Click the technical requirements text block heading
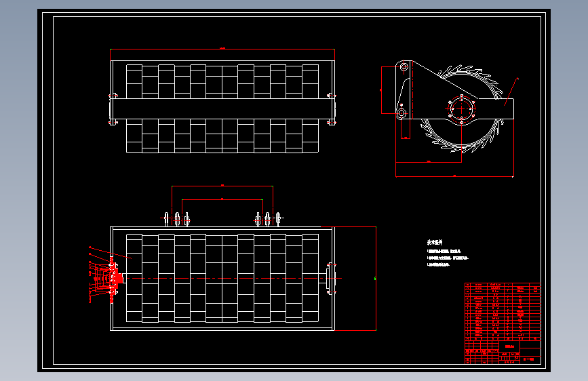This screenshot has height=381, width=588. pos(435,242)
